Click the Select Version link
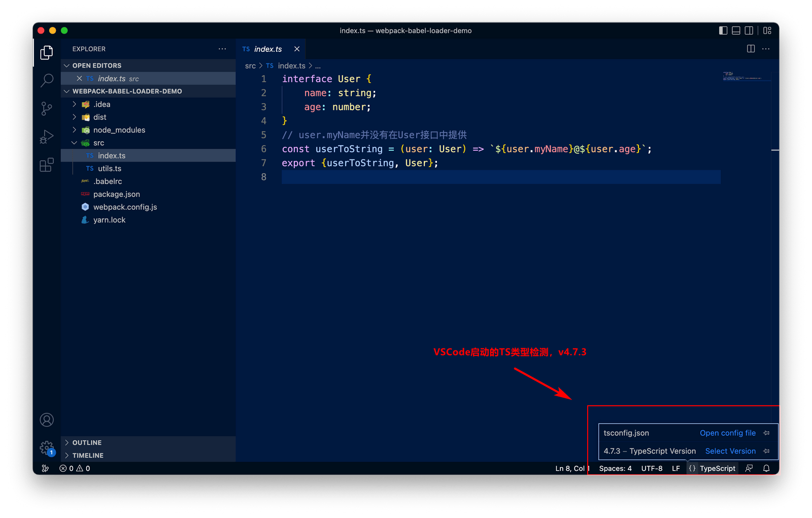The height and width of the screenshot is (518, 812). [x=730, y=451]
